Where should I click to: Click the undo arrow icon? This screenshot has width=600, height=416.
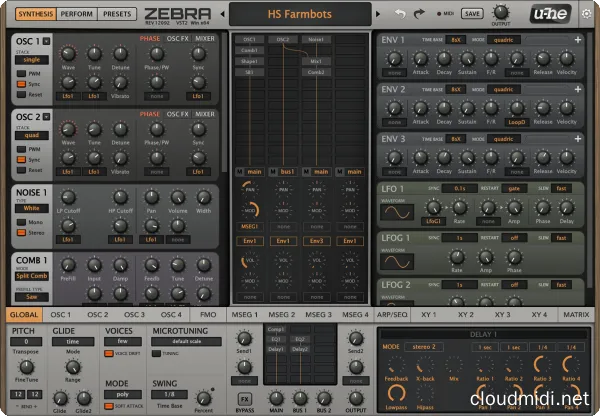tap(402, 13)
